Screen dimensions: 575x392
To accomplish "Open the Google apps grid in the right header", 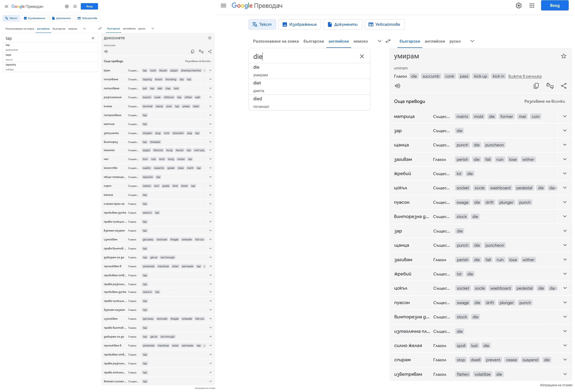I will [x=532, y=5].
